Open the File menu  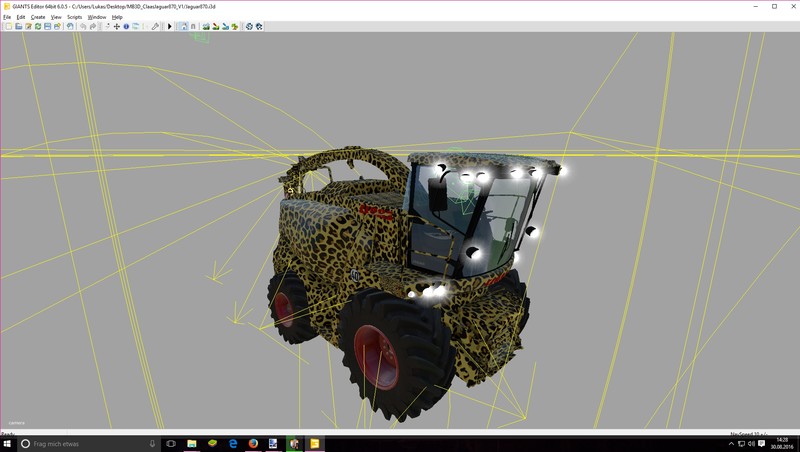[7, 17]
